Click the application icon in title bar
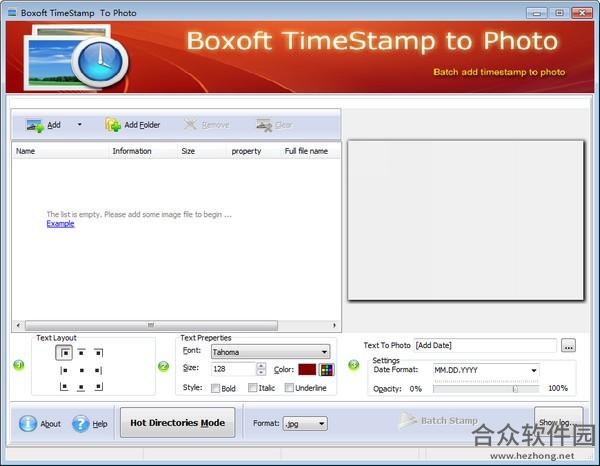This screenshot has height=466, width=600. 12,13
